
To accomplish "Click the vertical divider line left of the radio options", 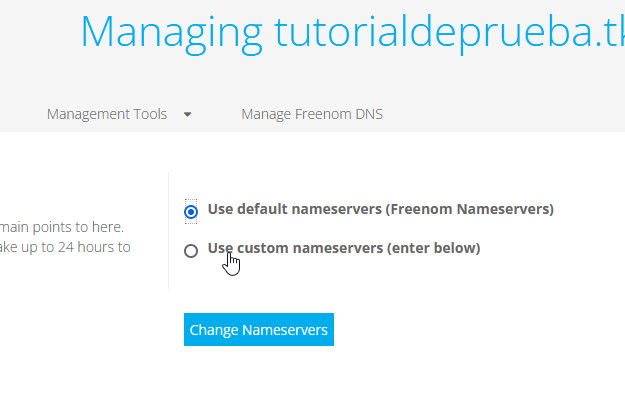I will click(168, 230).
